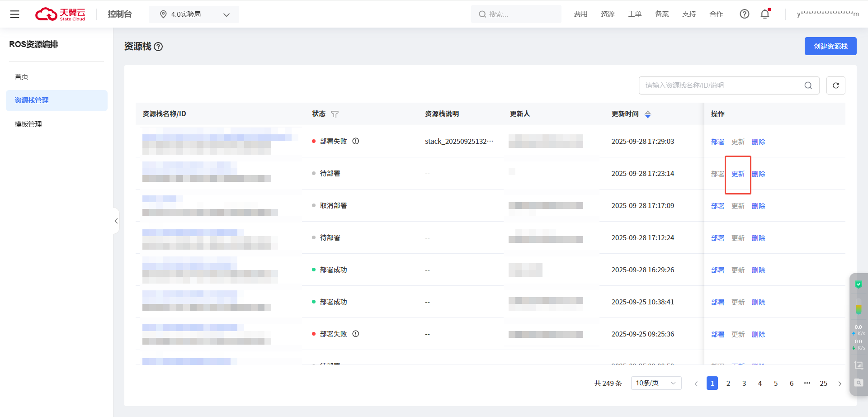Click 删除 for the first stack row

(x=758, y=142)
